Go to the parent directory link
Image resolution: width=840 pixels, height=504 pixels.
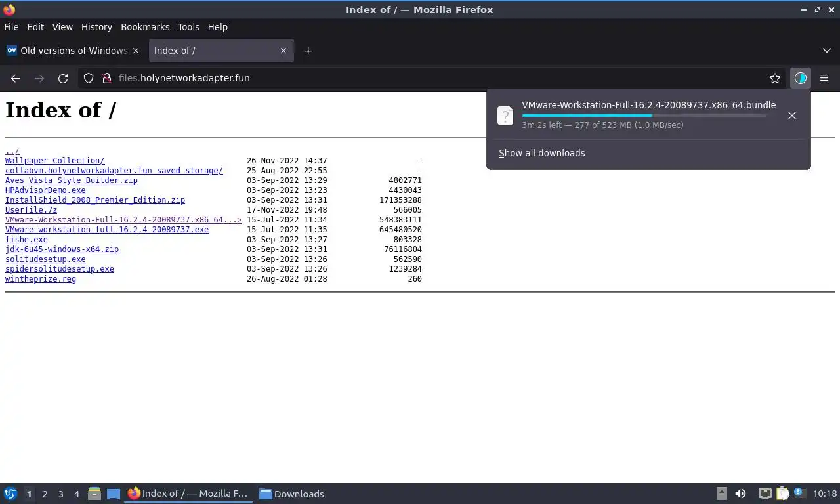click(x=12, y=151)
